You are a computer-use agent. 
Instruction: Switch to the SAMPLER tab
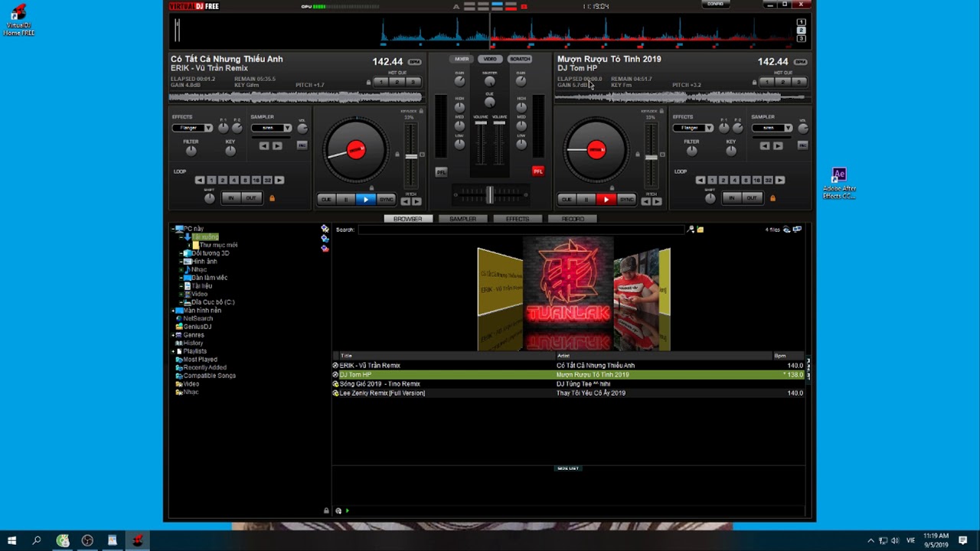click(462, 219)
